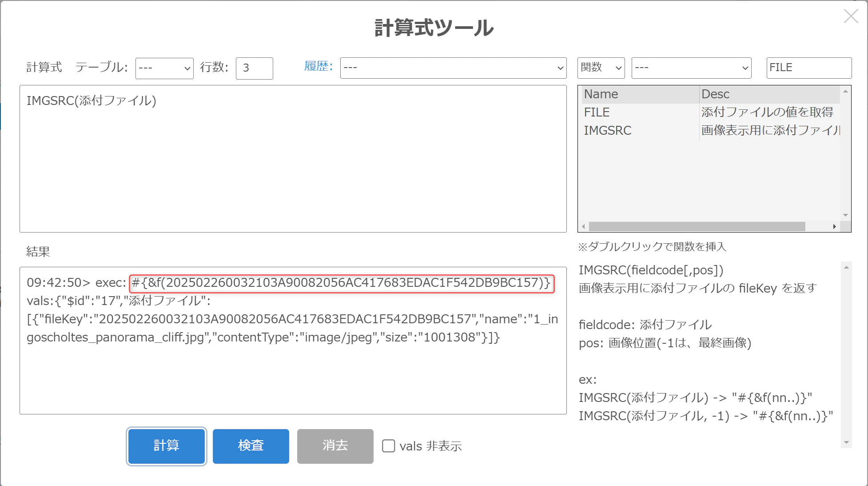This screenshot has width=868, height=486.
Task: Select the IMGSRC function row
Action: [x=711, y=131]
